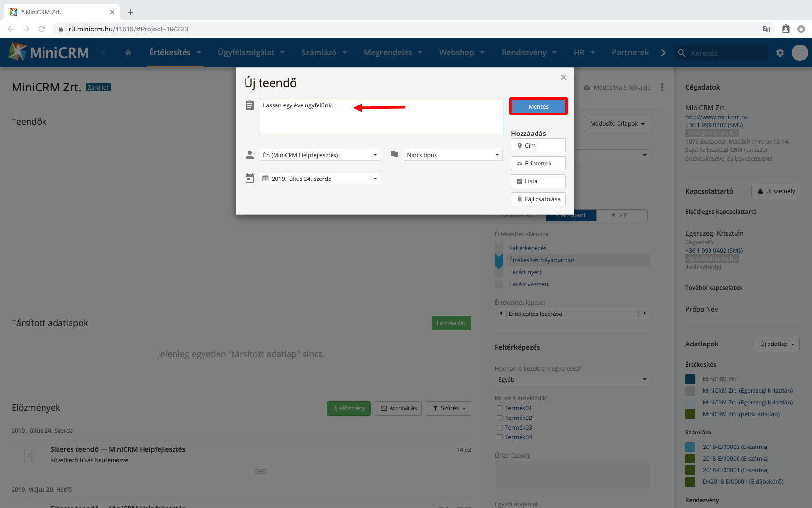Open the user avatar menu
This screenshot has height=508, width=812.
click(800, 53)
